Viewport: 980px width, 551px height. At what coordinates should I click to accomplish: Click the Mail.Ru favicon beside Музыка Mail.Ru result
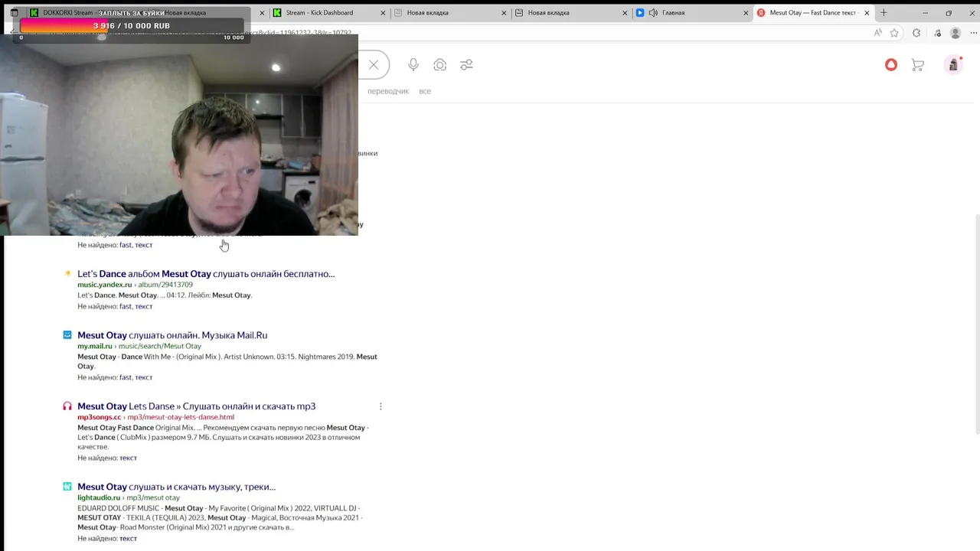(x=67, y=334)
